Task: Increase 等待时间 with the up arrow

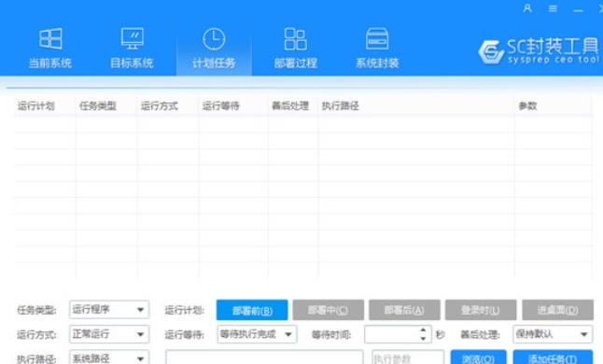Action: [x=423, y=330]
